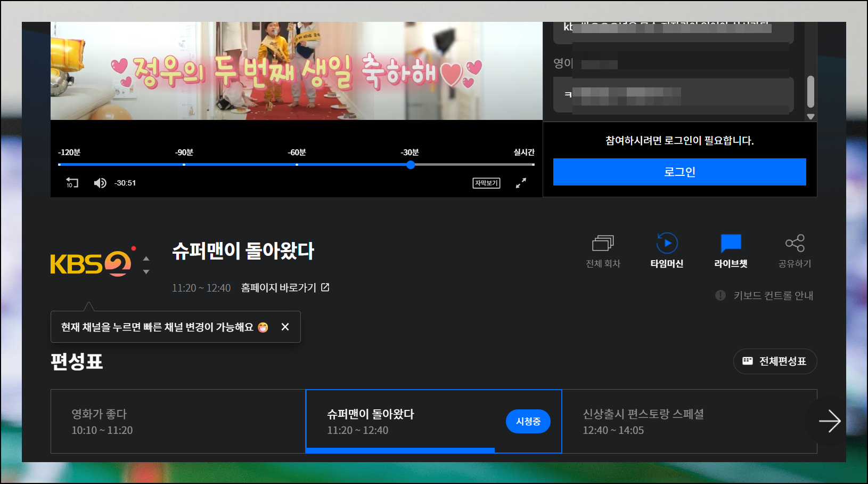Toggle the 라이브챗 live chat icon
The height and width of the screenshot is (484, 868).
(731, 251)
